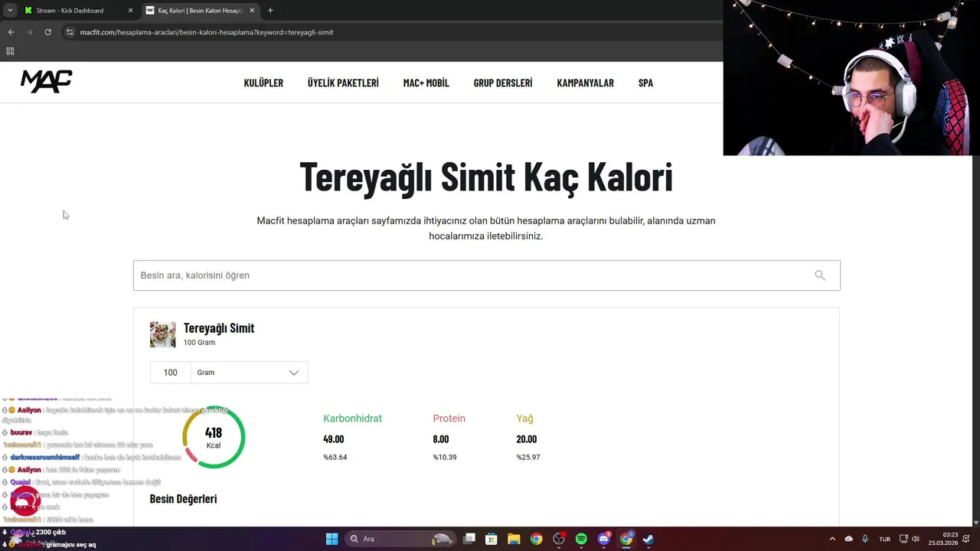Open the tab search chevron button

coord(10,11)
